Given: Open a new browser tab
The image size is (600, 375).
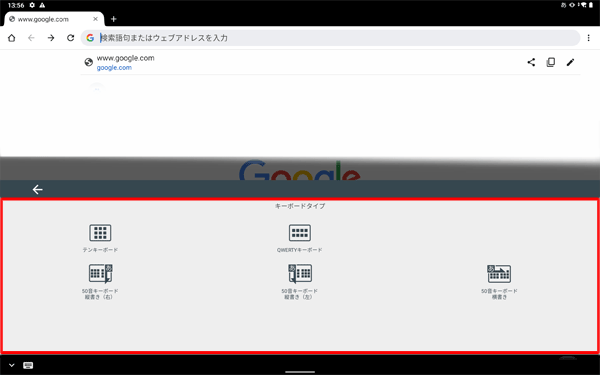Looking at the screenshot, I should pyautogui.click(x=114, y=19).
